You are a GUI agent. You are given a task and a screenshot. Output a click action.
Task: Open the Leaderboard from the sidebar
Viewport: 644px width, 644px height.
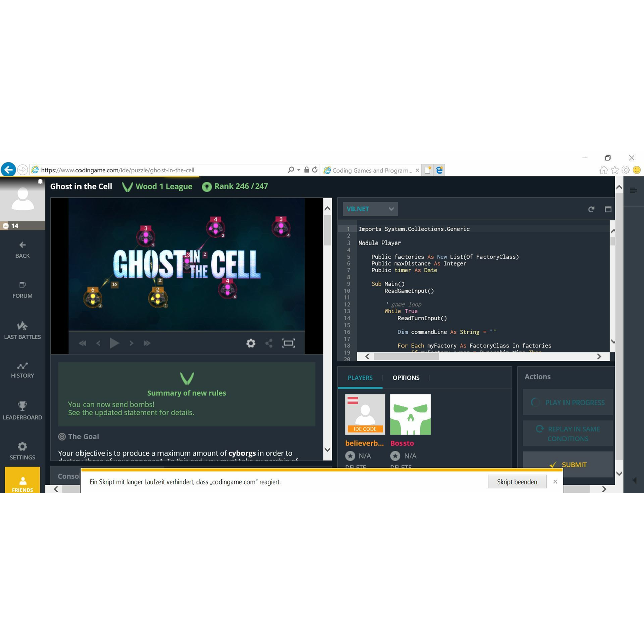[x=22, y=411]
